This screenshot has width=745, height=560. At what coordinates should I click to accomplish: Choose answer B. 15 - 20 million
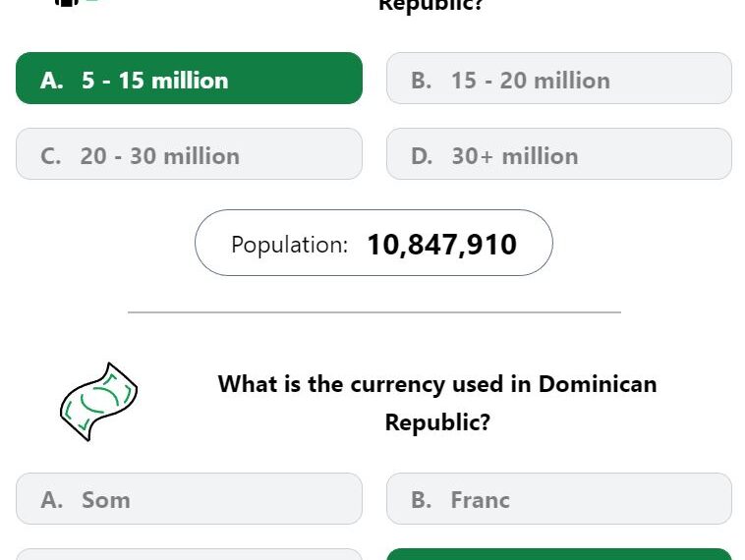[558, 79]
